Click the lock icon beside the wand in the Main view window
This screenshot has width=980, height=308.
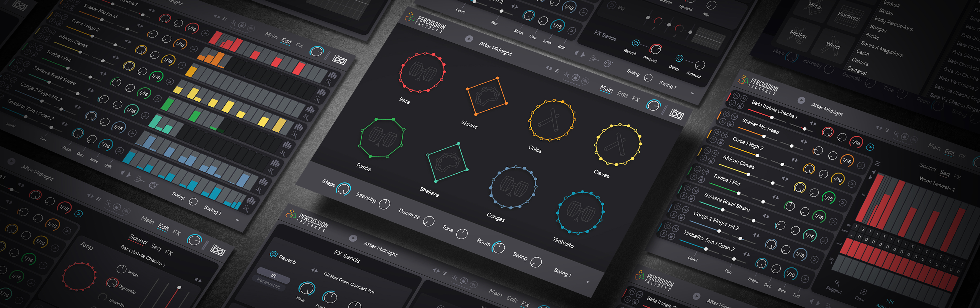[x=576, y=78]
